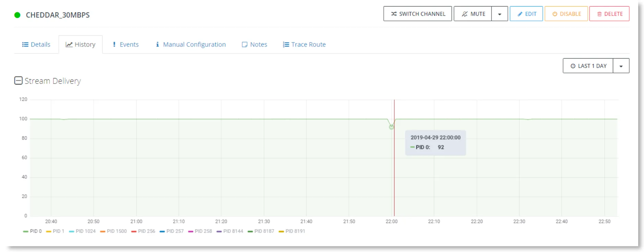Click the power icon in Disable button
644x252 pixels.
coord(555,14)
